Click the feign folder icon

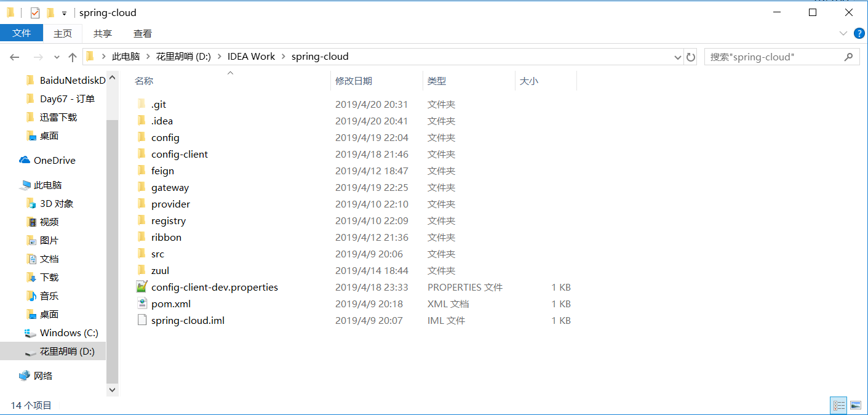tap(141, 171)
